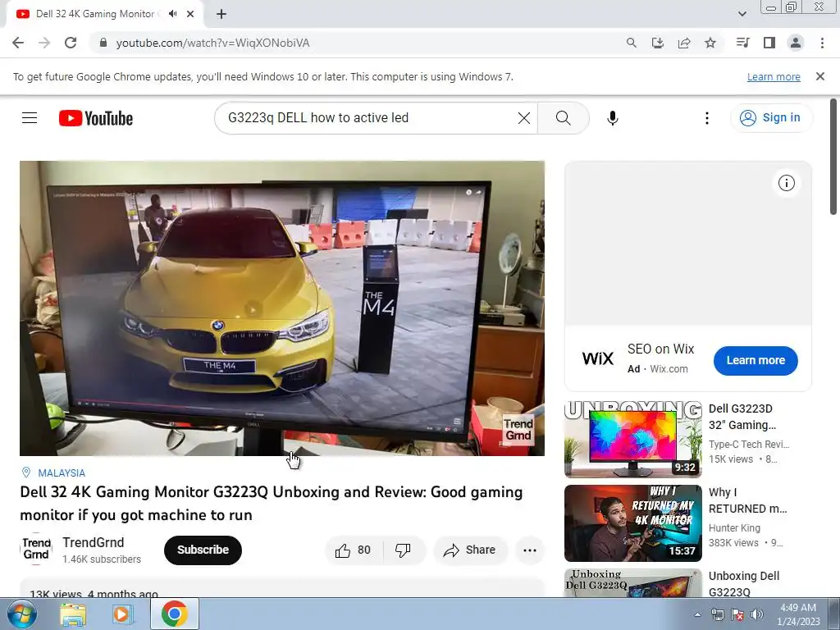Click Hunter King channel name
The width and height of the screenshot is (840, 630).
734,528
